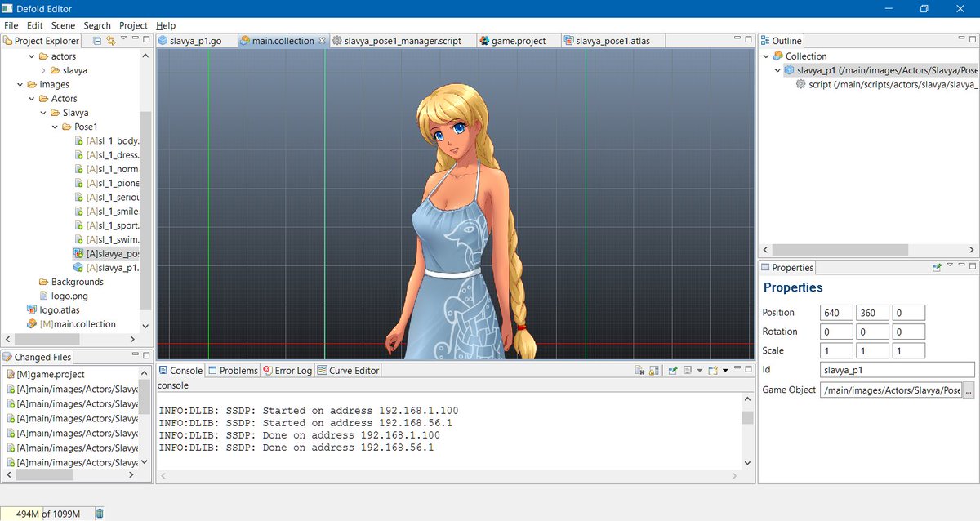Collapse the Slavya folder
Viewport: 980px width, 521px height.
[x=43, y=113]
